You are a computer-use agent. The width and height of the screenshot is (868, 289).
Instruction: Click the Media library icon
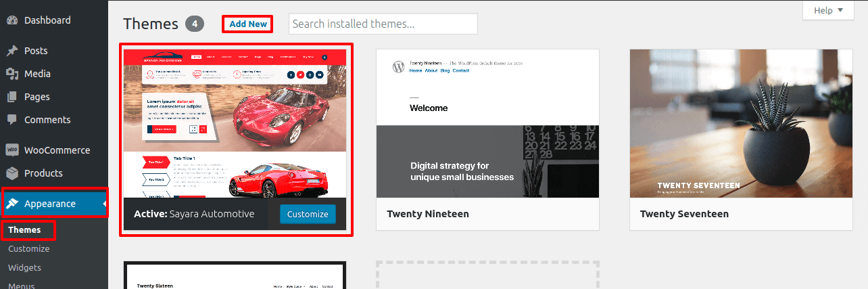pyautogui.click(x=11, y=74)
